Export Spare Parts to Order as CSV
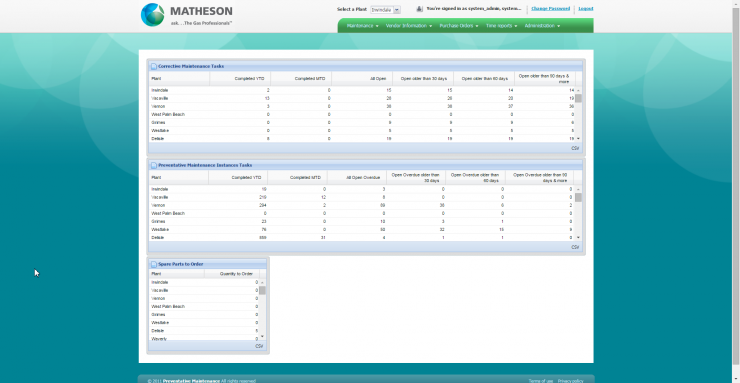 259,346
